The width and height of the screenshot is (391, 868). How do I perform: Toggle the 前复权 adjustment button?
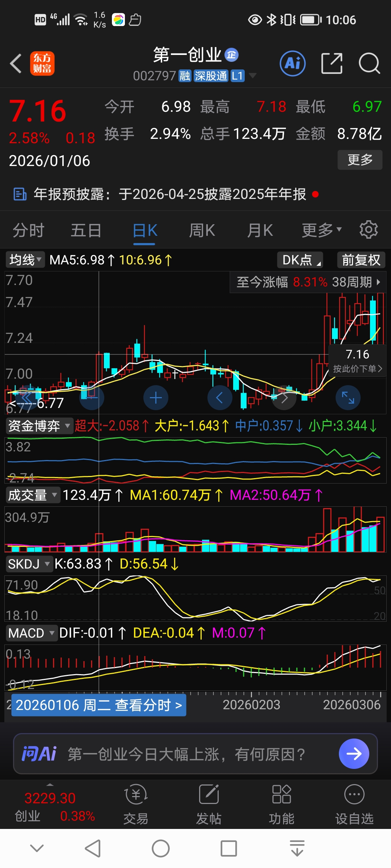pyautogui.click(x=361, y=260)
